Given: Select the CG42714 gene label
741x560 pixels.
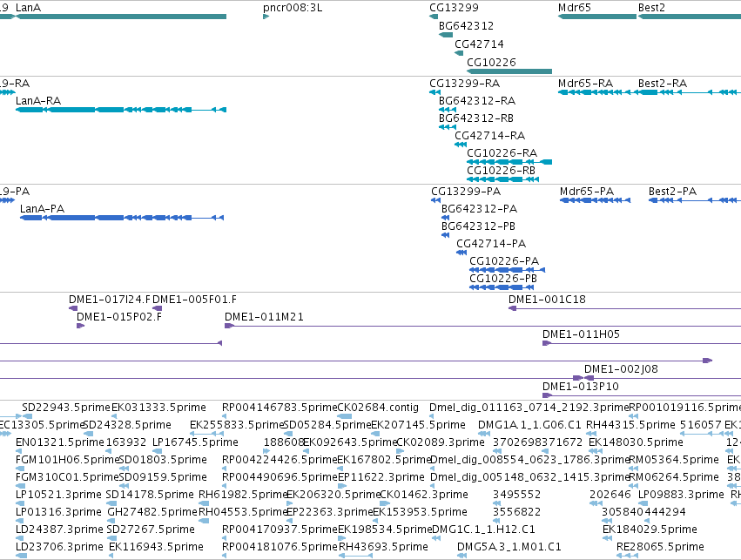Looking at the screenshot, I should tap(479, 44).
